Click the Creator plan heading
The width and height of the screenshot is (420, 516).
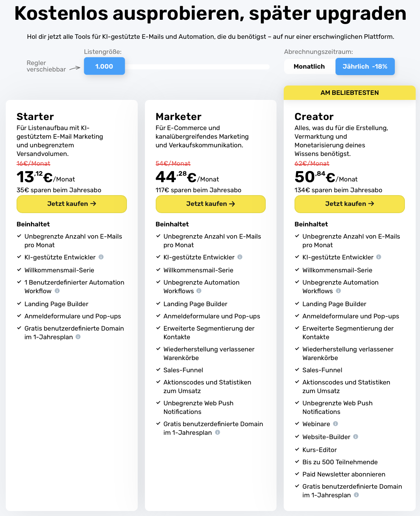click(314, 116)
